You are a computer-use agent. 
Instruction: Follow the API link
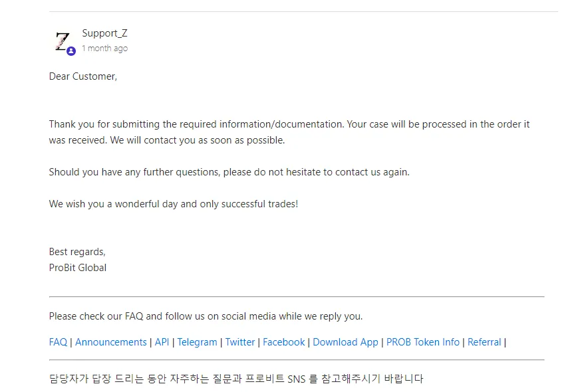coord(162,342)
